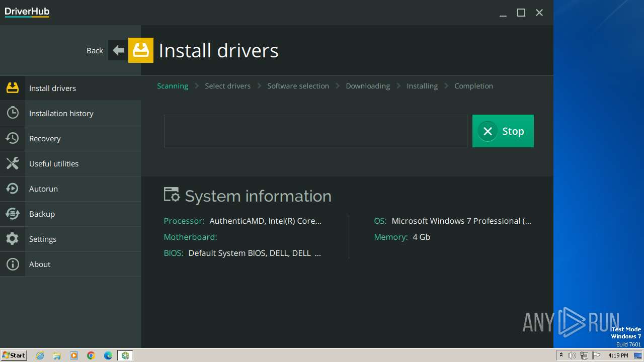Click the Autorun sidebar icon

coord(13,189)
